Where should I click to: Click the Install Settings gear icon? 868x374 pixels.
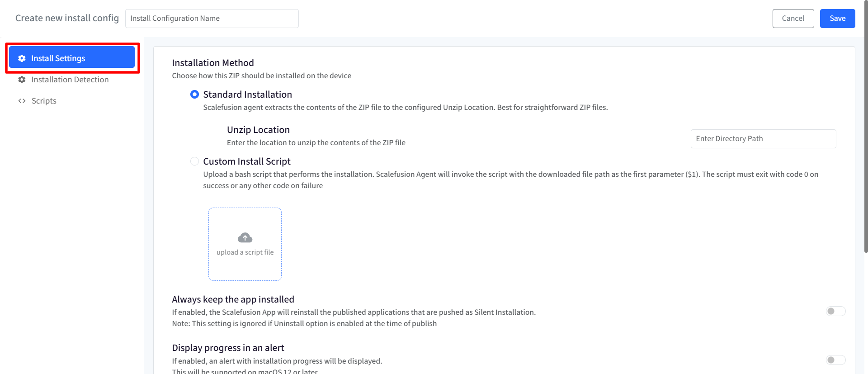coord(22,58)
